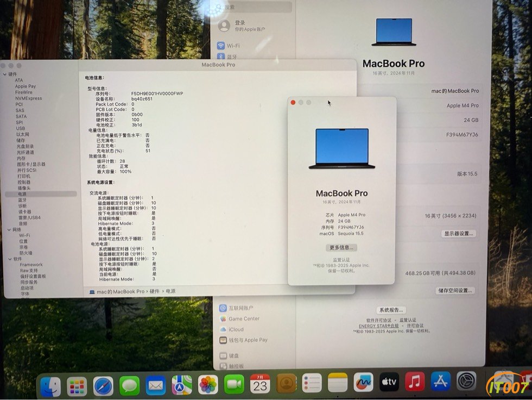Open iCloud in Settings sidebar

[231, 329]
